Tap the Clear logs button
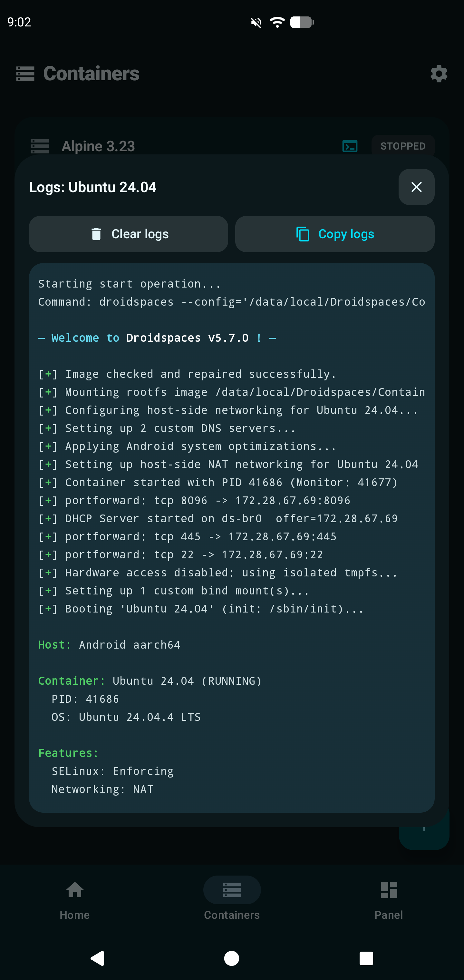Image resolution: width=464 pixels, height=980 pixels. click(x=129, y=234)
